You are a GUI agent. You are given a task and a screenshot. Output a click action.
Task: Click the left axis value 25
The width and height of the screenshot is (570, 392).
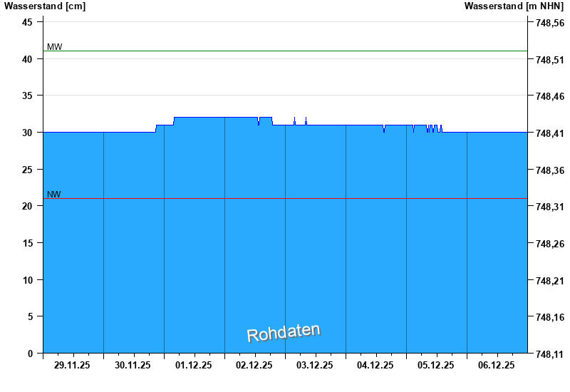[x=27, y=170]
